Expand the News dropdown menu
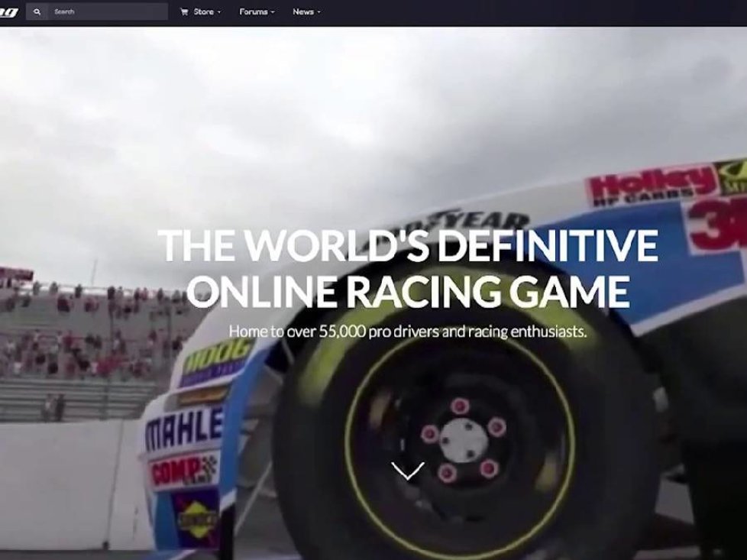The width and height of the screenshot is (747, 560). pyautogui.click(x=306, y=12)
